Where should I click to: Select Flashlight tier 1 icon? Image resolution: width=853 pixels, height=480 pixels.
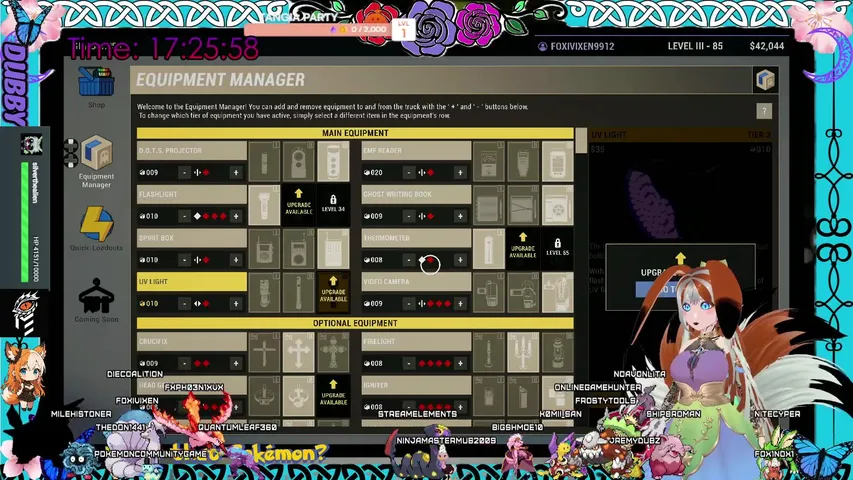pos(264,205)
